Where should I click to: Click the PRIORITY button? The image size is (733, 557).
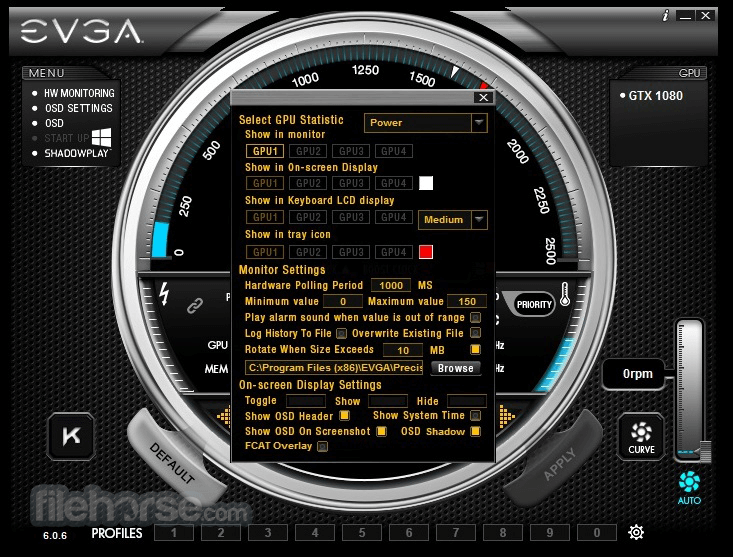(x=534, y=305)
